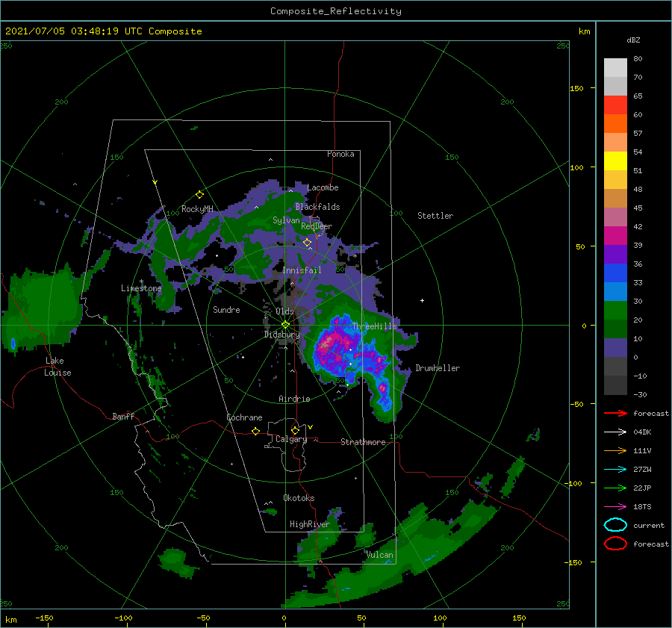Click the yellow diamond marker near RockyMH

(x=199, y=195)
